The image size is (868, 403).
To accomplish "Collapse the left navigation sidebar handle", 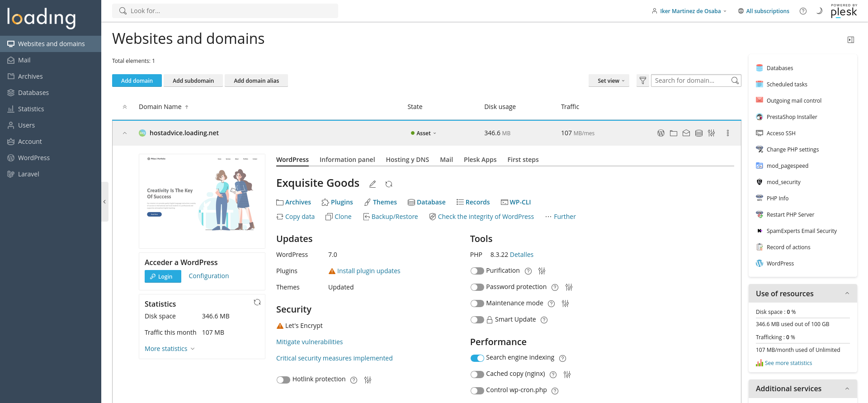I will pyautogui.click(x=104, y=202).
